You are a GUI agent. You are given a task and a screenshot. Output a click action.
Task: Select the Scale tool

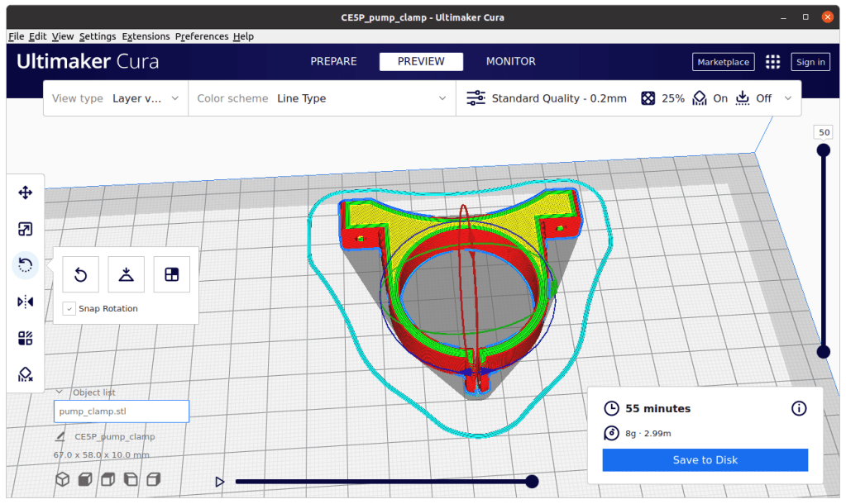pyautogui.click(x=25, y=229)
